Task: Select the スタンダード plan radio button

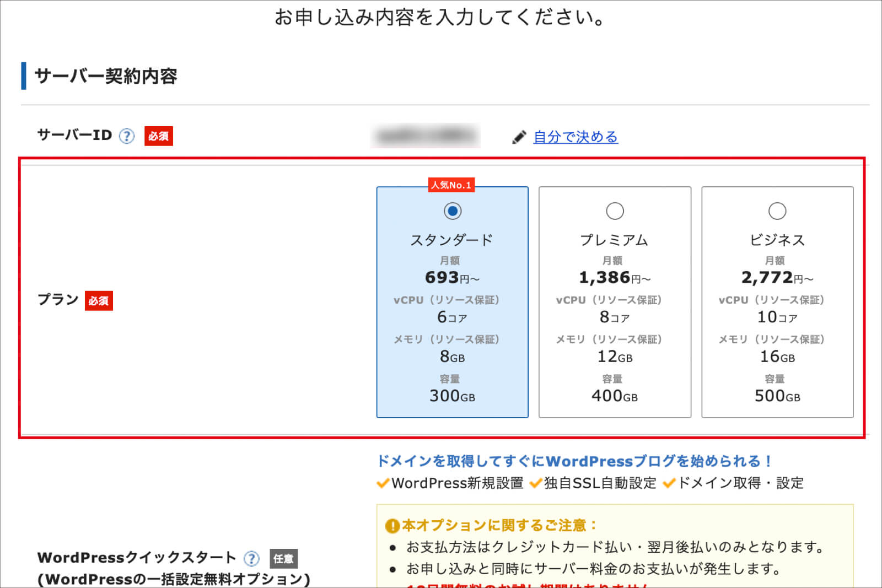Action: coord(453,211)
